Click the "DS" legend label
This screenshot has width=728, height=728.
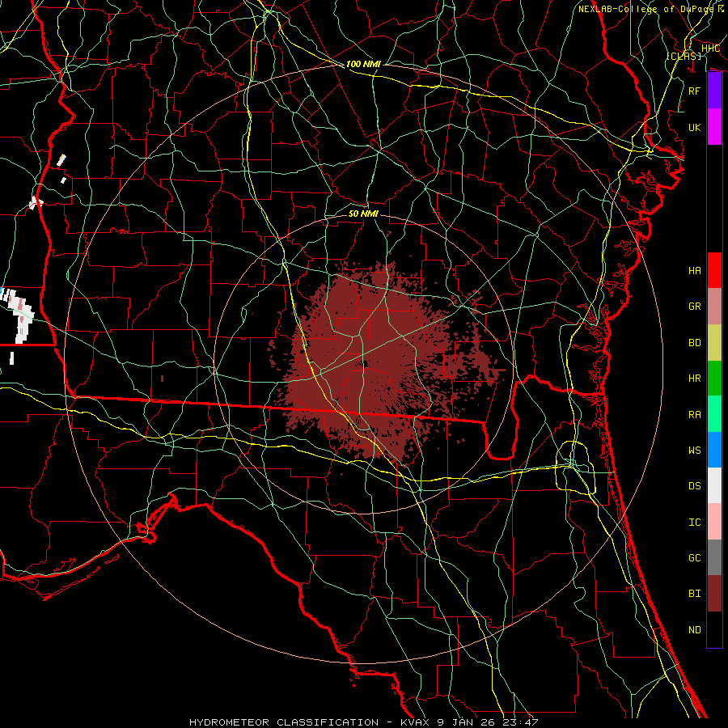click(x=695, y=485)
